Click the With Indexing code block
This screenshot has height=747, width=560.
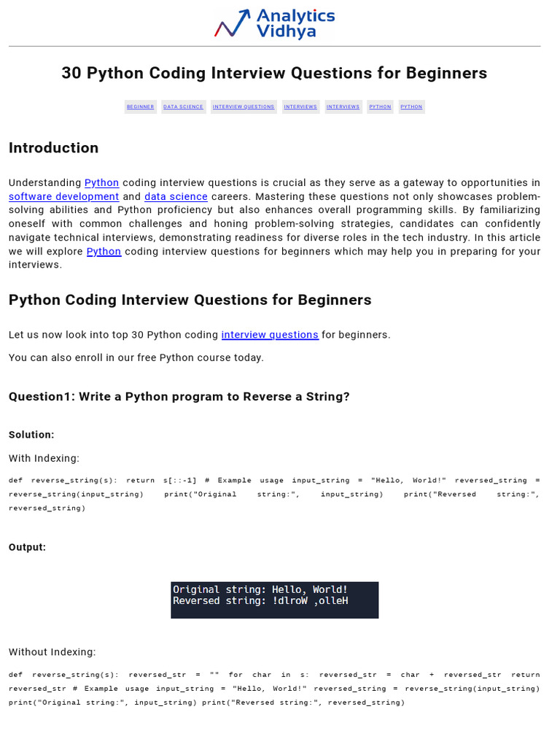click(274, 494)
